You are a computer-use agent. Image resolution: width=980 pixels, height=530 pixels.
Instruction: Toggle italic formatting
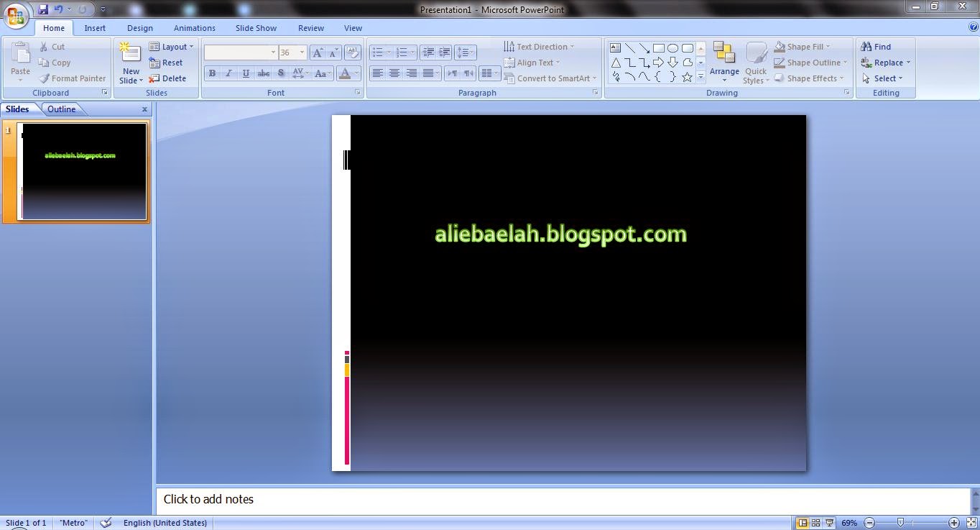(228, 73)
